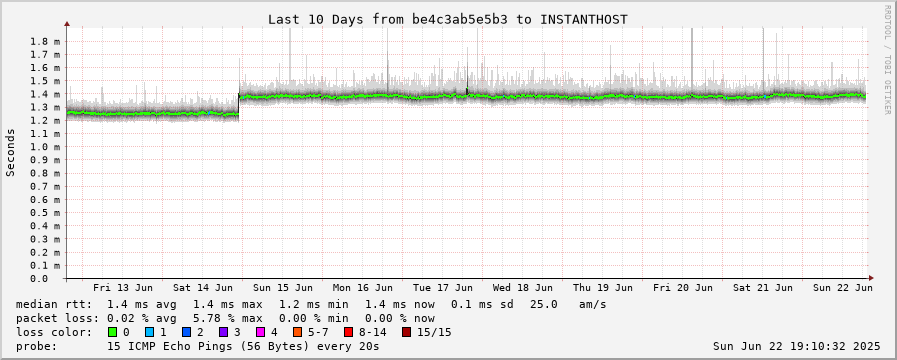Click the graph title 'Last 10 Days from be4c3ab5e5b3 to INSTANTHOST'
The height and width of the screenshot is (360, 897).
tap(448, 19)
